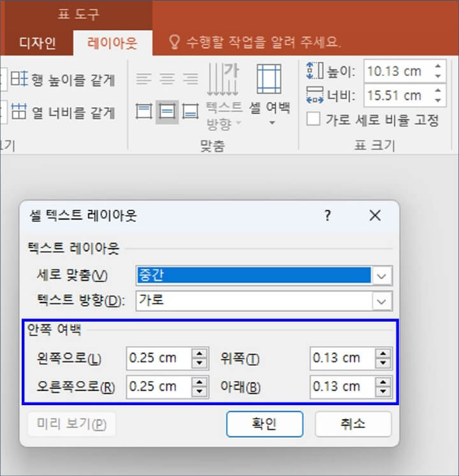Decrease table height with down arrow
Image resolution: width=459 pixels, height=476 pixels.
click(438, 76)
